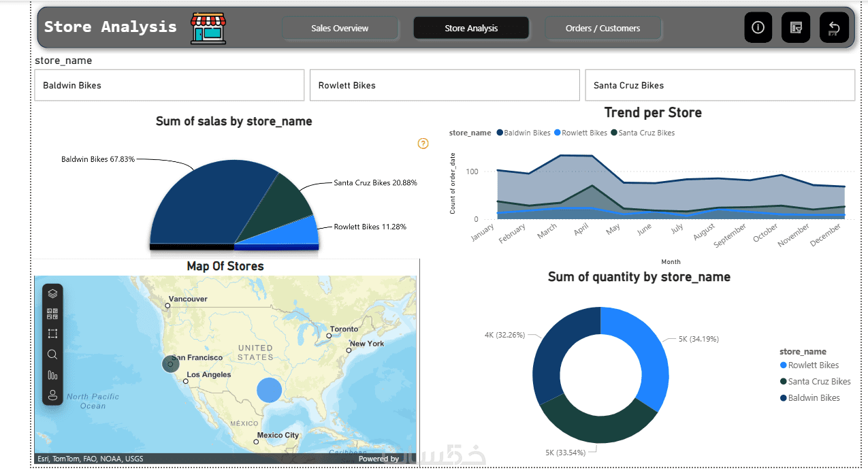Click the Toronto label on the map
Viewport: 868px width, 475px height.
point(344,329)
